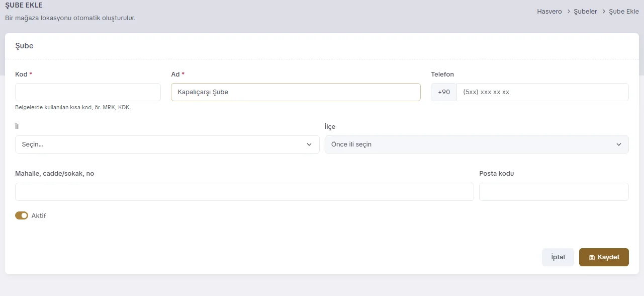Click the İlçe field label

330,126
